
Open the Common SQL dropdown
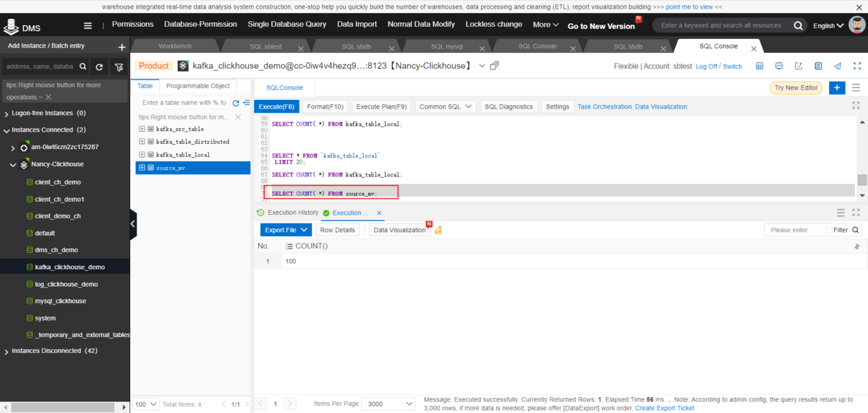[x=445, y=106]
